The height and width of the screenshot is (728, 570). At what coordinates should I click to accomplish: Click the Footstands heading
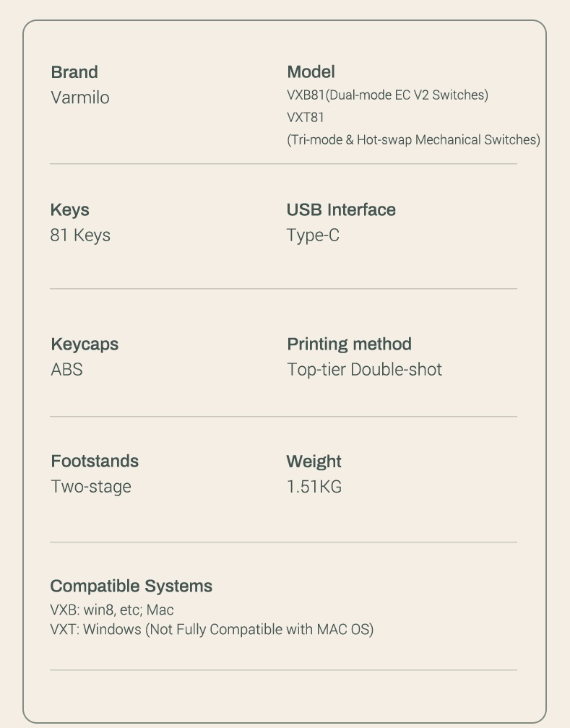click(x=95, y=461)
